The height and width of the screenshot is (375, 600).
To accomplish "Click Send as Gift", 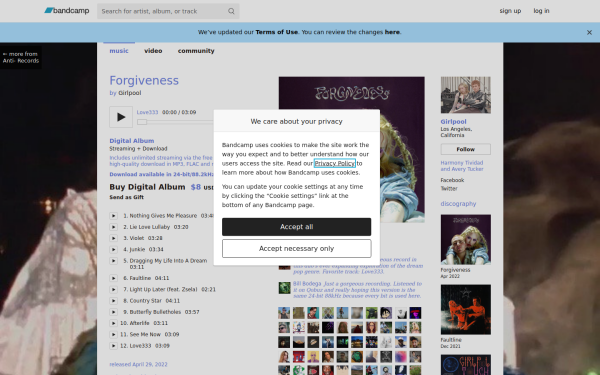I will point(127,197).
